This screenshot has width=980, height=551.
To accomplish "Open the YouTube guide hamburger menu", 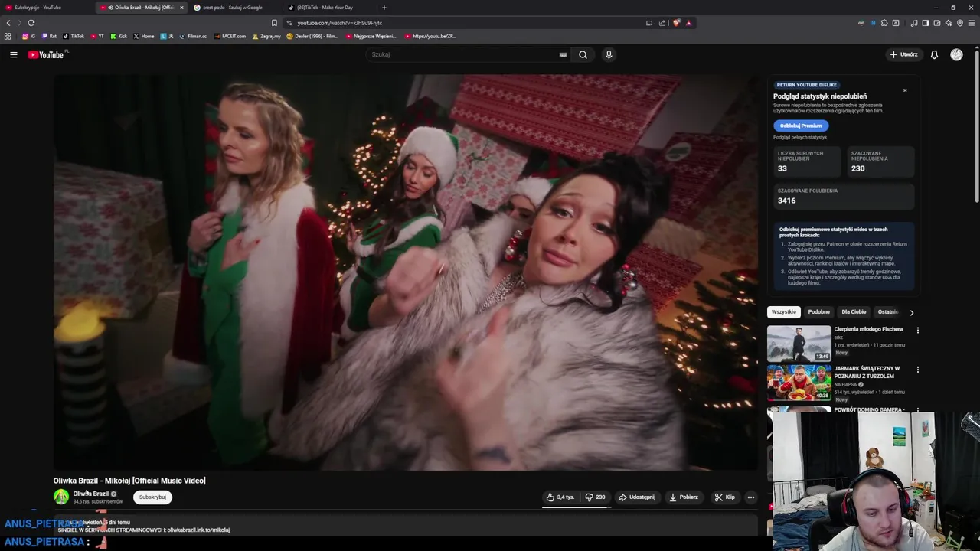I will [x=13, y=54].
